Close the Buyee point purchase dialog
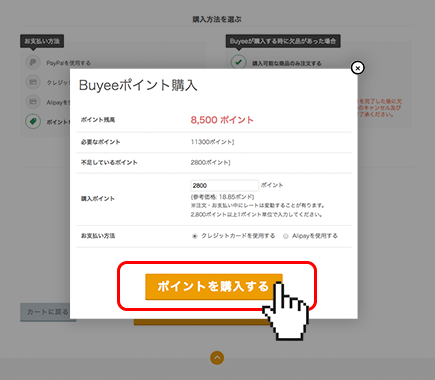435x380 pixels. [357, 68]
